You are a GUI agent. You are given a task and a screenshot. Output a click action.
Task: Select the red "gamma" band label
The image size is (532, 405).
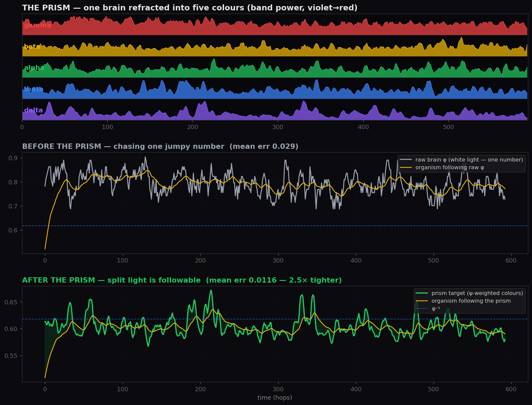[x=37, y=25]
